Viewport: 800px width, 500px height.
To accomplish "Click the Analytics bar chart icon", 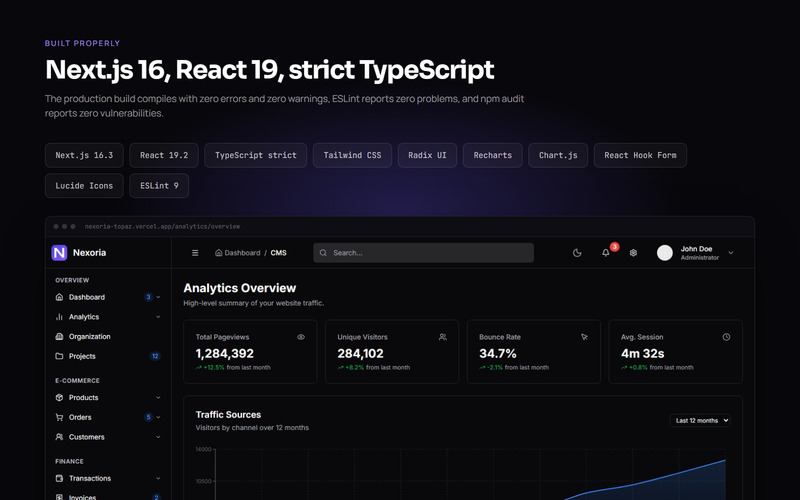I will tap(59, 317).
